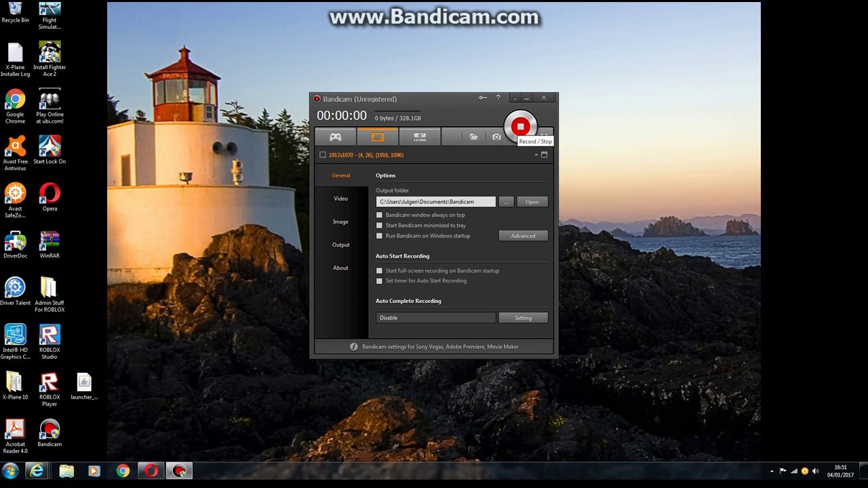This screenshot has width=868, height=488.
Task: Click the full-screen target window icon
Action: click(544, 155)
